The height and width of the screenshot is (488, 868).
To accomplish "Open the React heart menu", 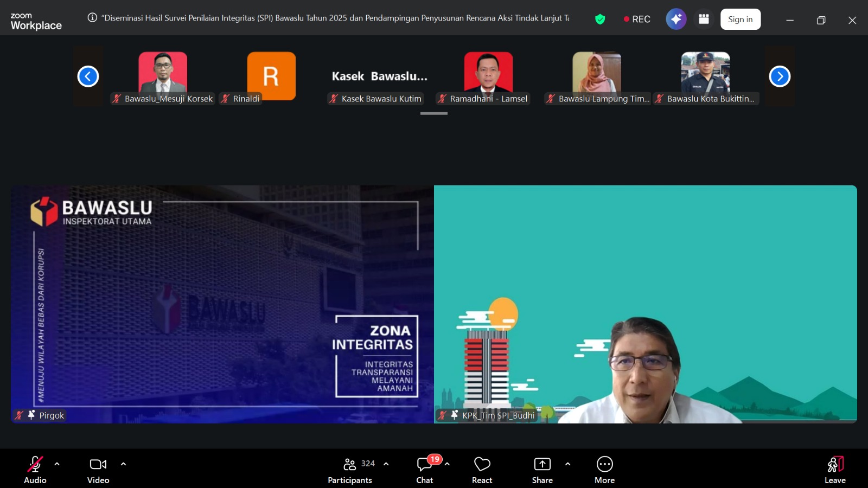I will point(482,470).
